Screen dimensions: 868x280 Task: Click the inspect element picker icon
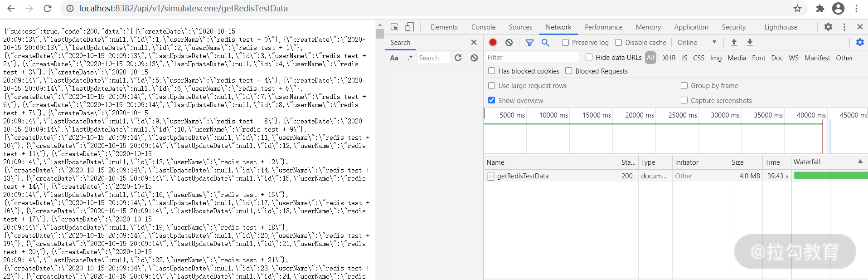(394, 27)
